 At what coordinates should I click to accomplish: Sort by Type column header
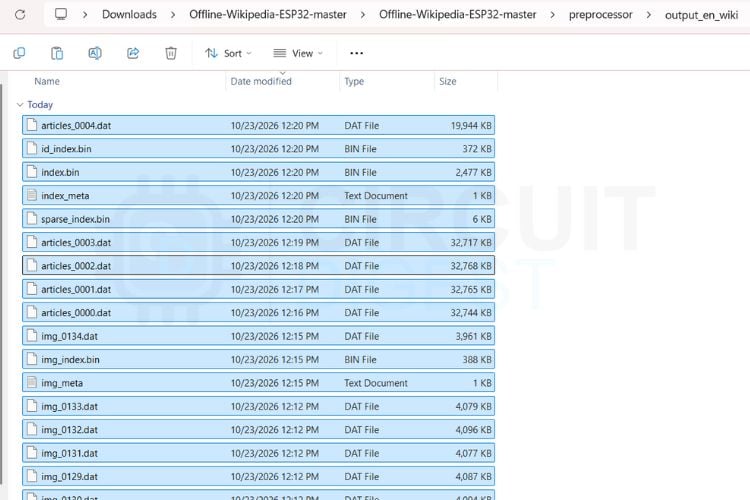click(x=354, y=81)
